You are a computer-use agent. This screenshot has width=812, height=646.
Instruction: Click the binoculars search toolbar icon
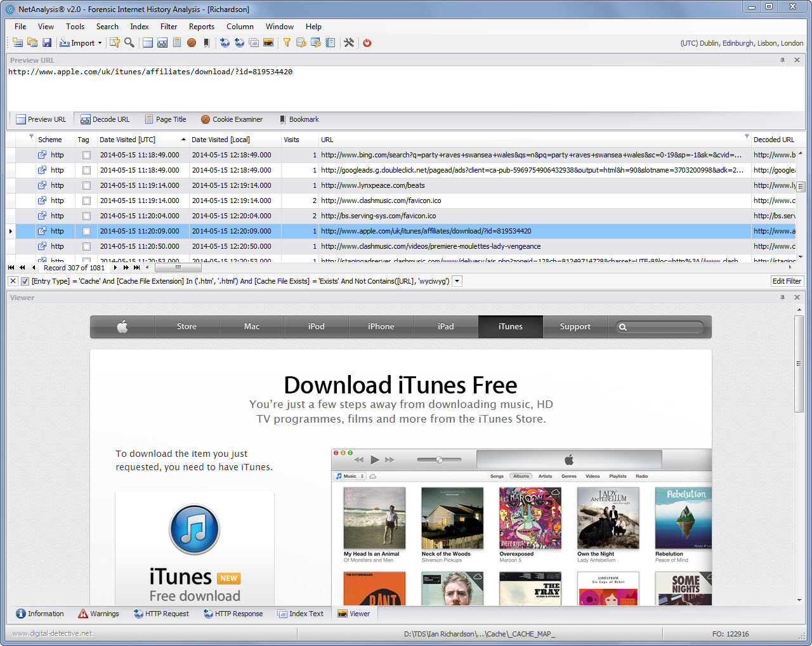[x=162, y=43]
